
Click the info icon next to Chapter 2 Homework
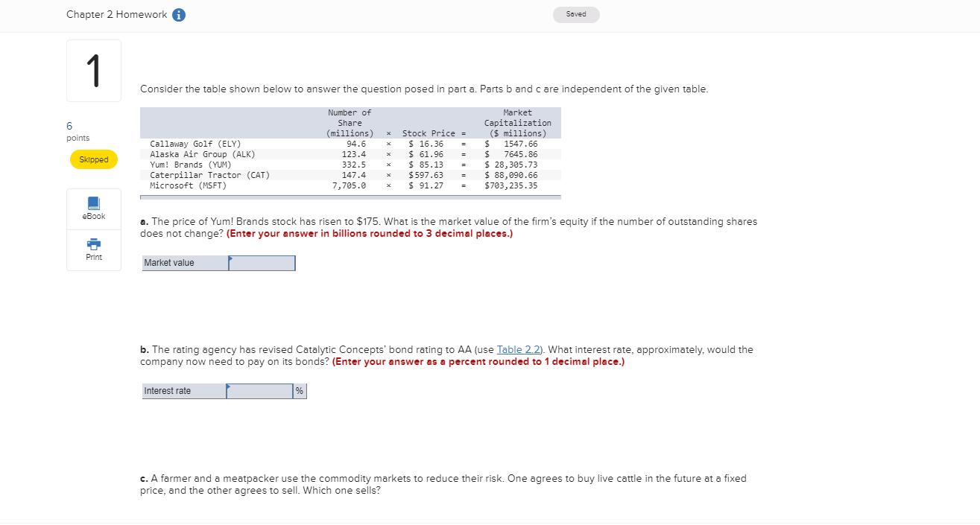point(179,15)
